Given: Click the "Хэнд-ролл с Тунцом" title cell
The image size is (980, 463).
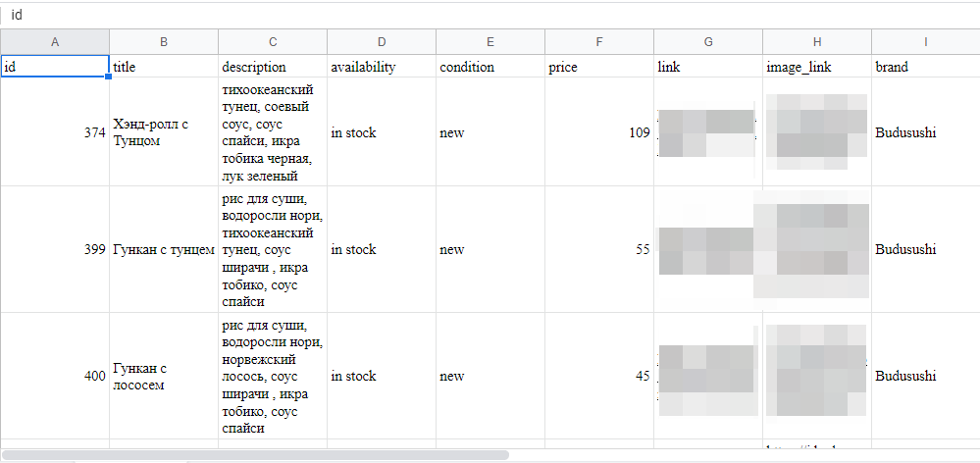Looking at the screenshot, I should tap(163, 132).
